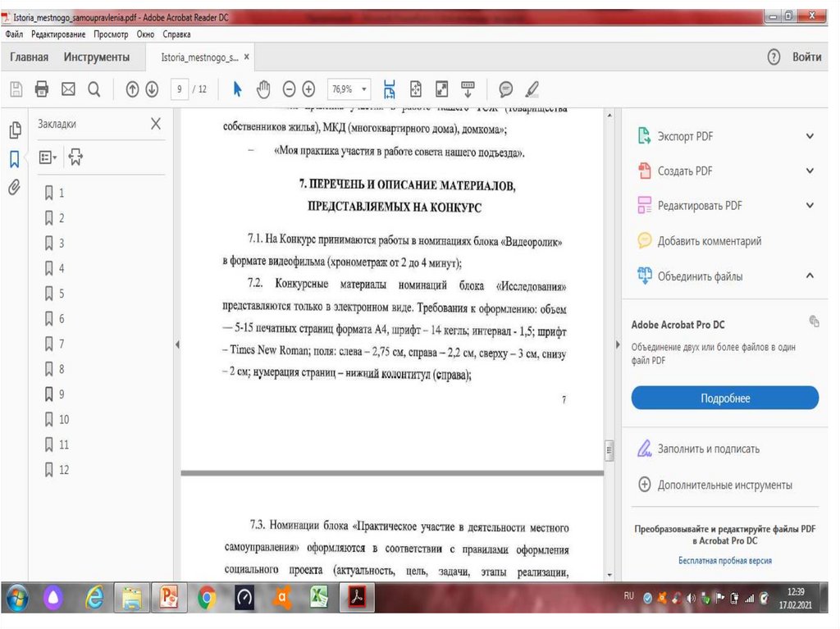Screen dimensions: 840x629
Task: Show the page thumbnails panel
Action: (x=14, y=130)
